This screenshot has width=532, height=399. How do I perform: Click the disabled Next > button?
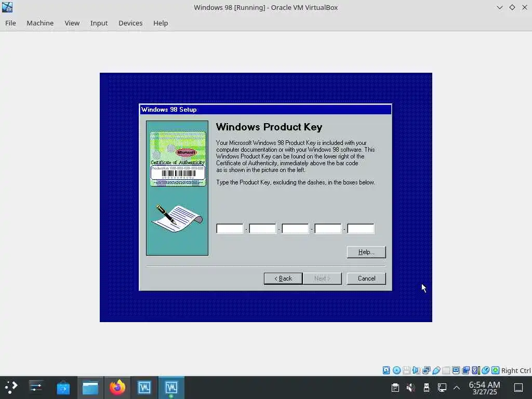(322, 278)
